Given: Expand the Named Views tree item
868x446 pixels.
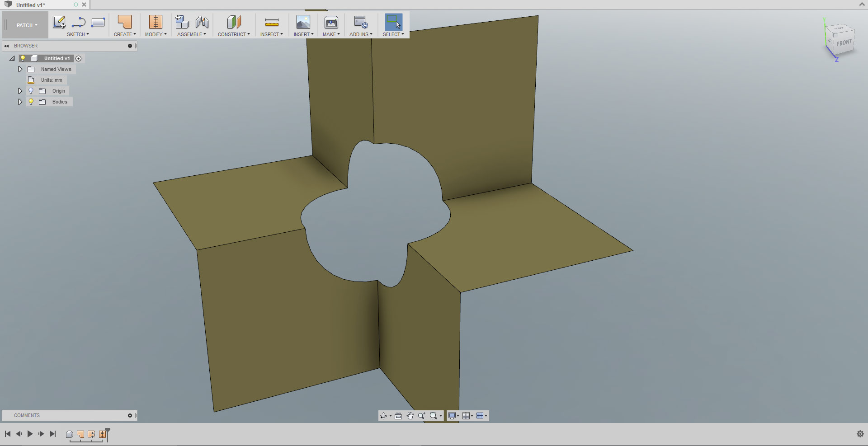Looking at the screenshot, I should [20, 69].
